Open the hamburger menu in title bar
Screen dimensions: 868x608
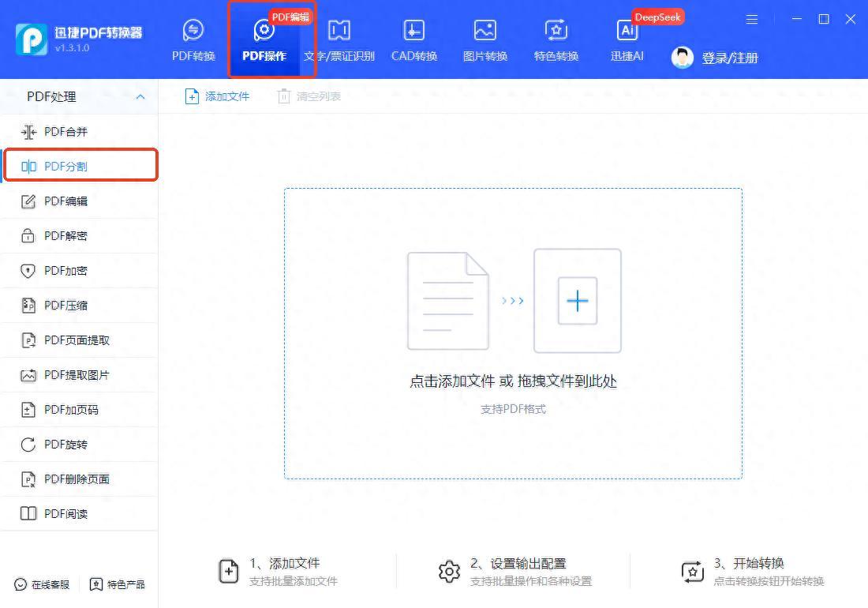(x=752, y=19)
